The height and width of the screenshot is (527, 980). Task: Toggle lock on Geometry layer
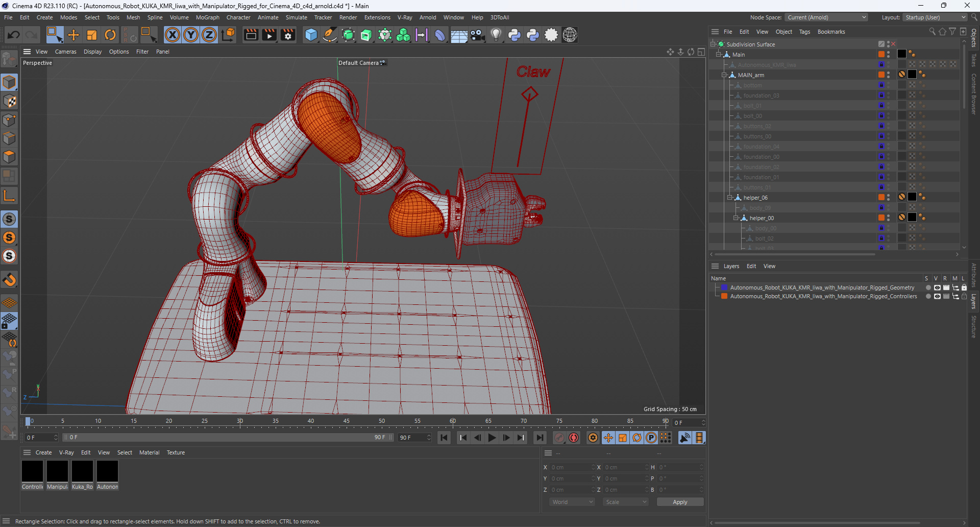coord(964,288)
